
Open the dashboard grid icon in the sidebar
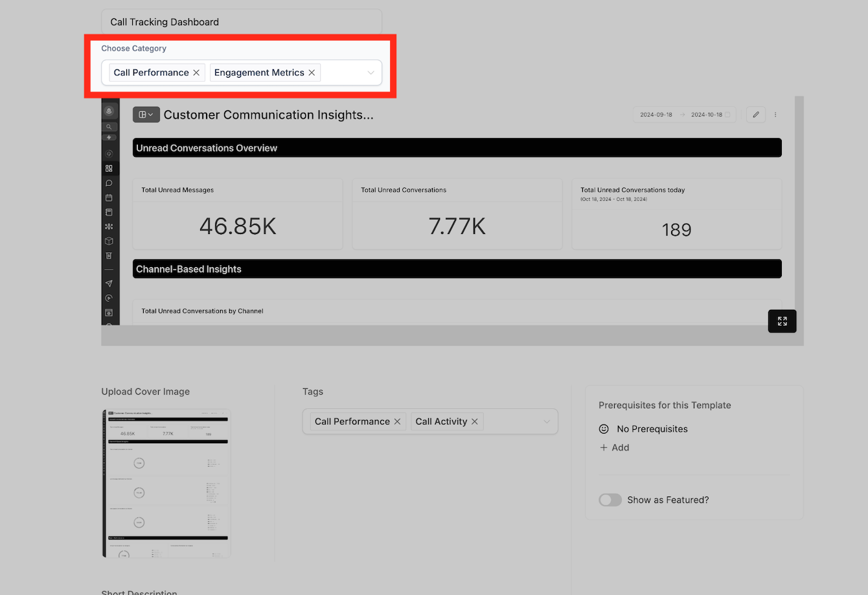click(x=109, y=169)
